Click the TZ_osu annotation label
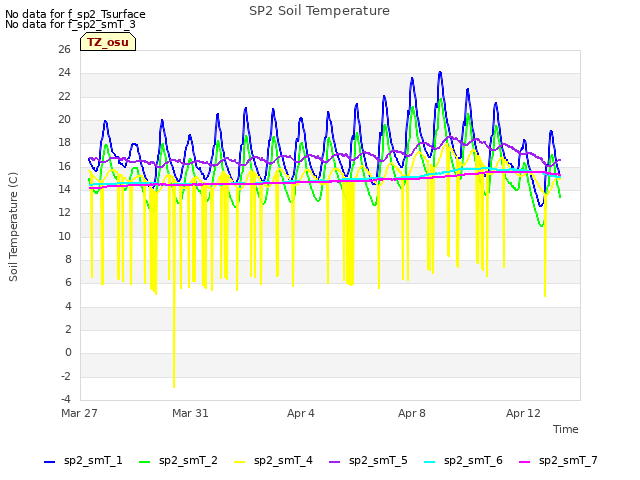 [108, 42]
